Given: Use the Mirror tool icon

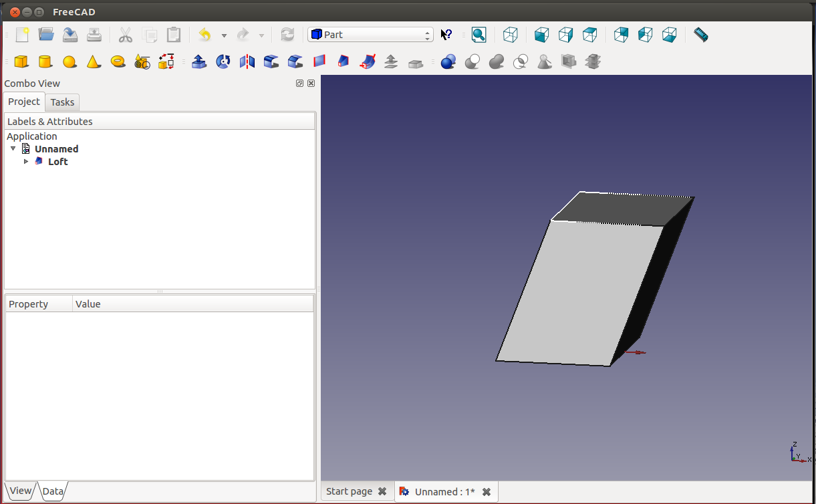Looking at the screenshot, I should (247, 62).
